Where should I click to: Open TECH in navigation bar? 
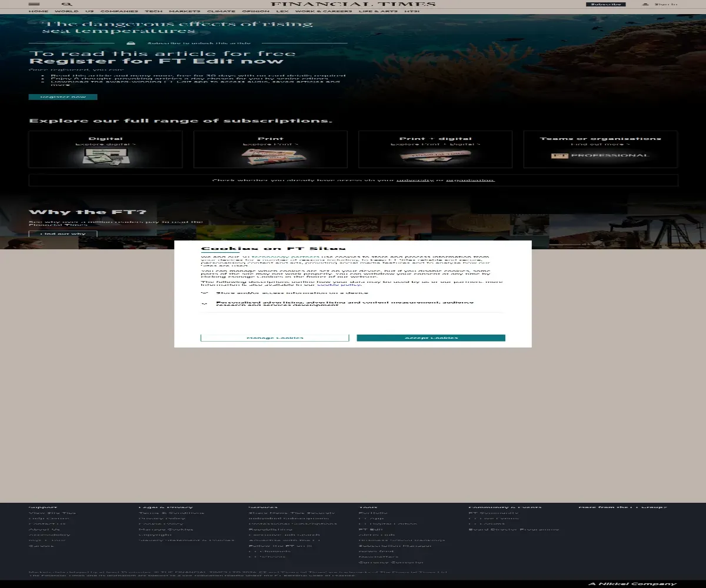tap(154, 11)
